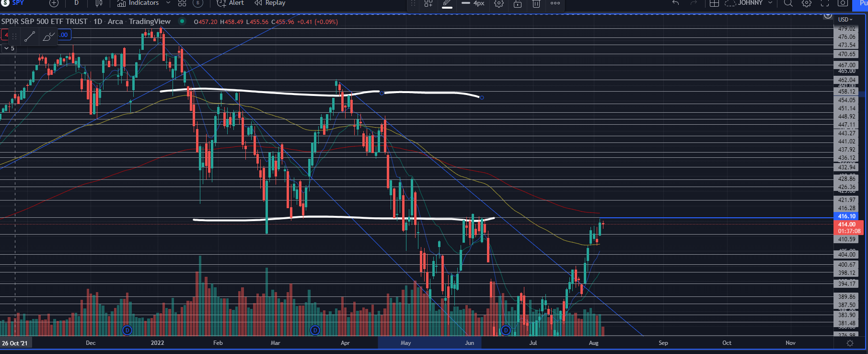
Task: Open the Indicators dialog
Action: click(138, 3)
